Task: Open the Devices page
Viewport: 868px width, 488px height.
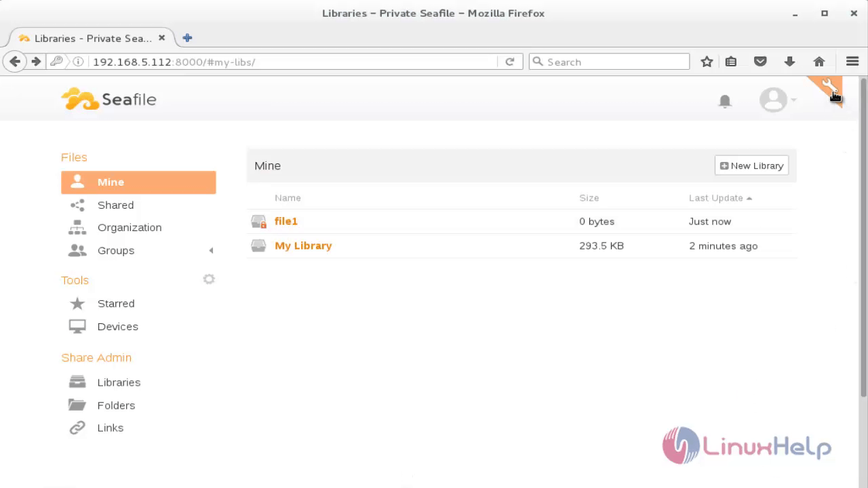Action: point(117,326)
